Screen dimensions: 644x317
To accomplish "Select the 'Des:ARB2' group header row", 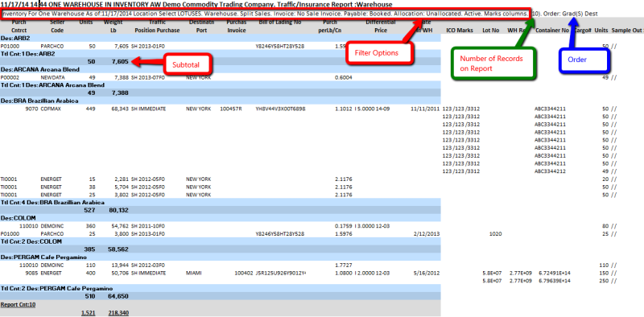I will tap(221, 38).
